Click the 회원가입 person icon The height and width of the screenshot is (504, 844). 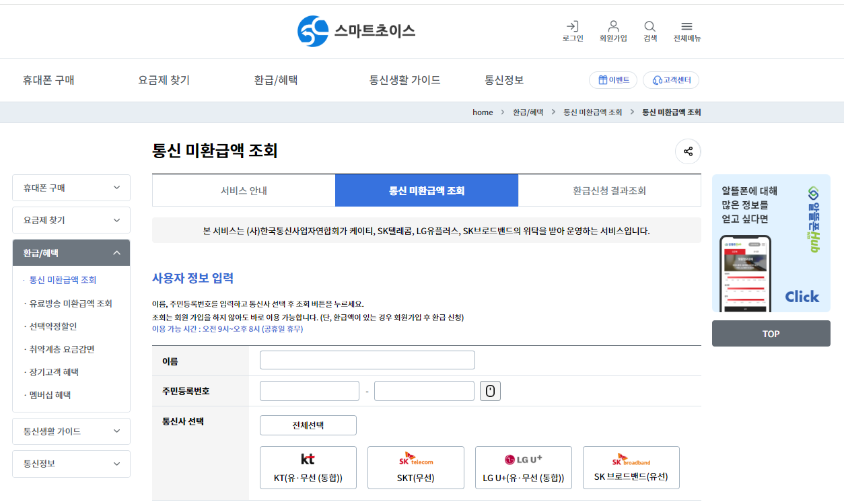[x=613, y=31]
